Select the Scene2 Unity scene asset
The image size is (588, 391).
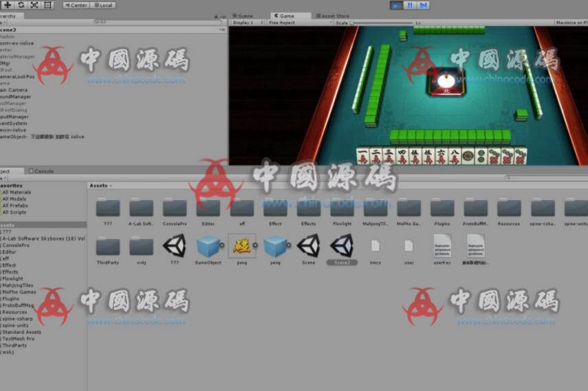coord(342,246)
